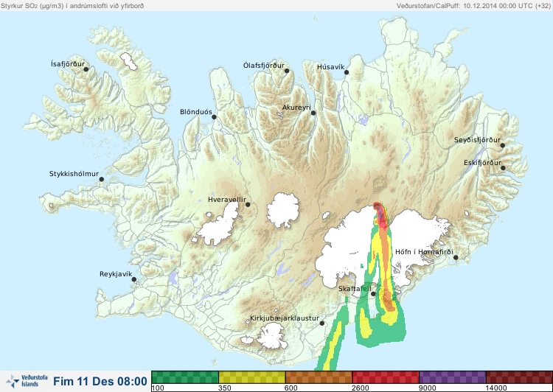Screen dimensions: 553x392
Task: Click the Akureyri location marker dot
Action: click(x=313, y=113)
